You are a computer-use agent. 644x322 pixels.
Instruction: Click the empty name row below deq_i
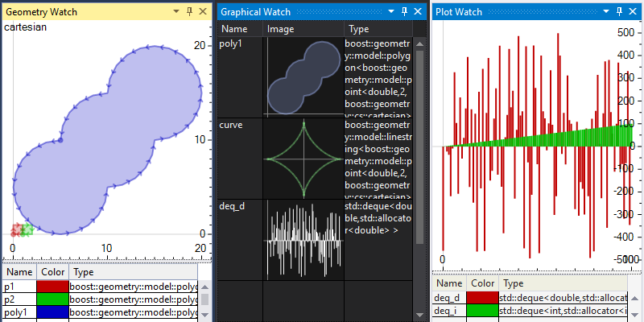(449, 319)
